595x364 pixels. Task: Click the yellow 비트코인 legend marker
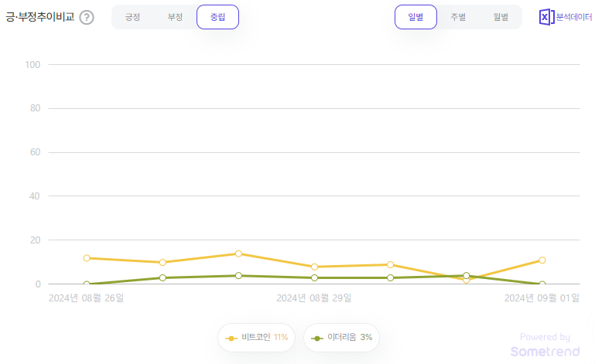click(x=231, y=338)
